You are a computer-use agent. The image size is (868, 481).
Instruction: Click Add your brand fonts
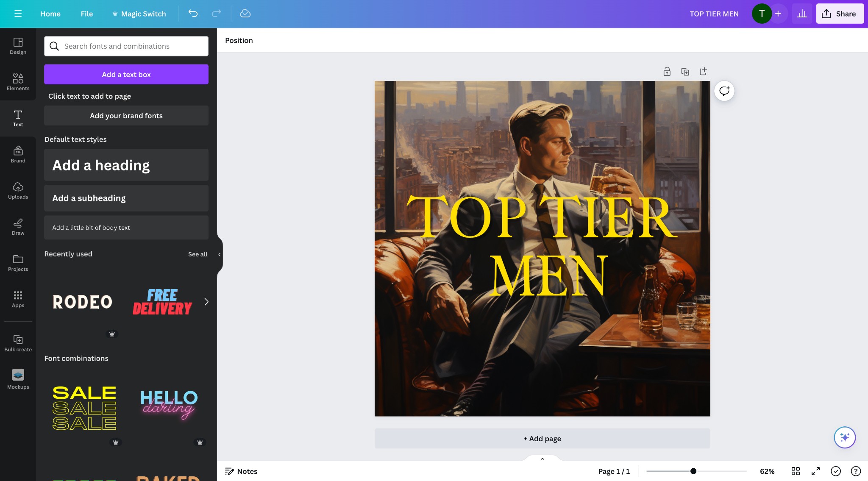[x=126, y=116]
